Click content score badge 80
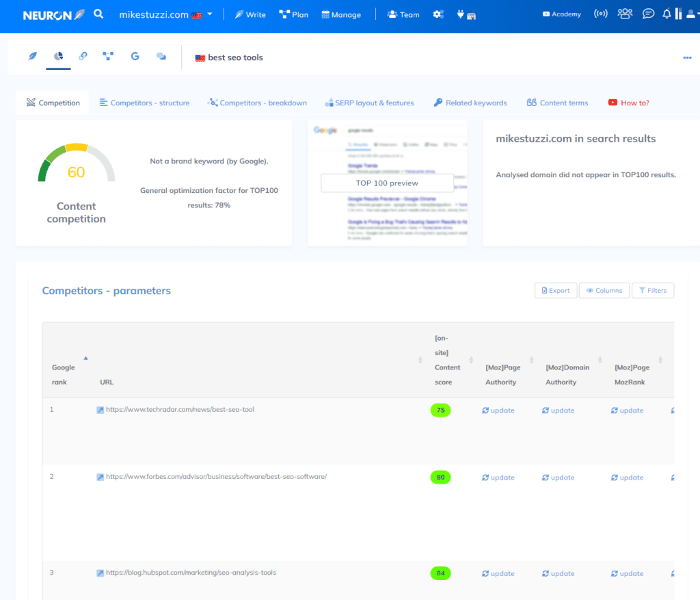This screenshot has width=700, height=600. tap(441, 477)
